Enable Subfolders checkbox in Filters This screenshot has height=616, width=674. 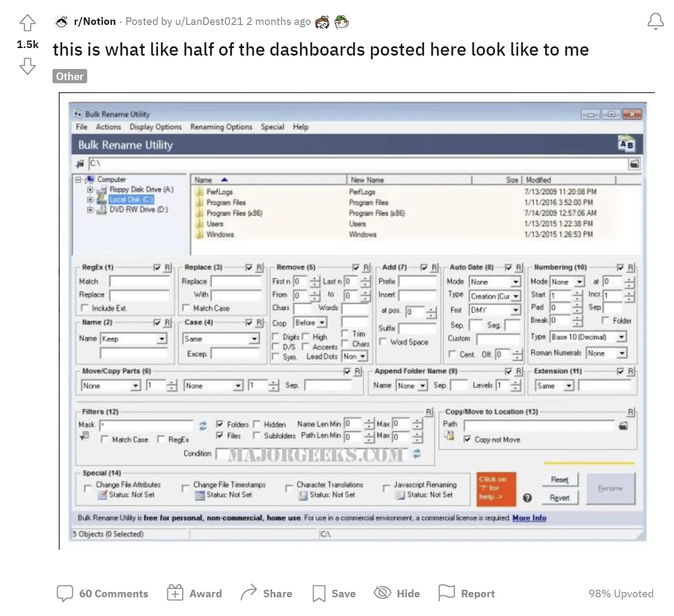click(256, 435)
